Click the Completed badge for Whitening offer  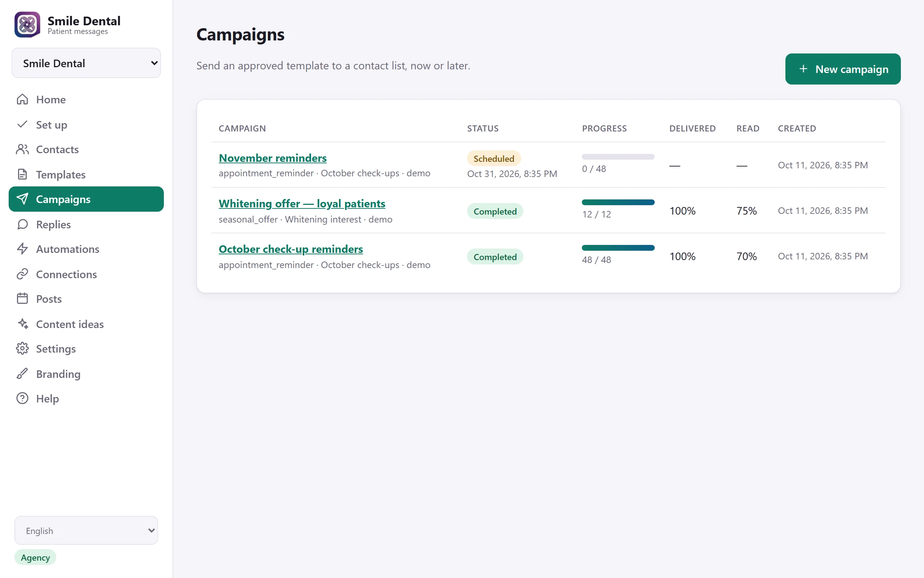(x=495, y=211)
